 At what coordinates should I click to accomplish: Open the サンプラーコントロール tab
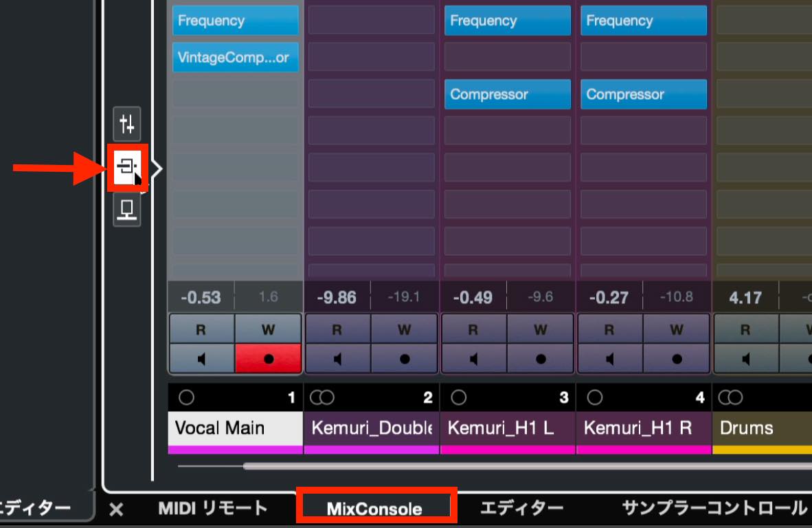(x=714, y=508)
